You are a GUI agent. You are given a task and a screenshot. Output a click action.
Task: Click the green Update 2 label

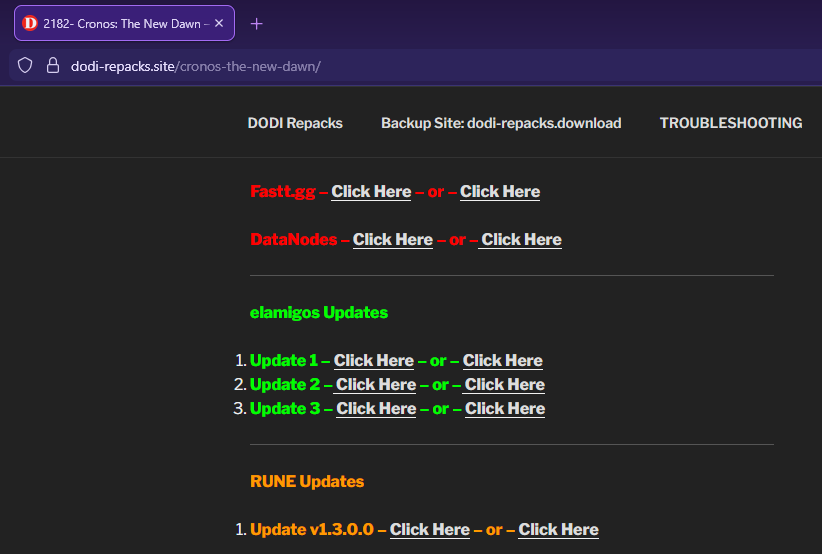pos(285,385)
